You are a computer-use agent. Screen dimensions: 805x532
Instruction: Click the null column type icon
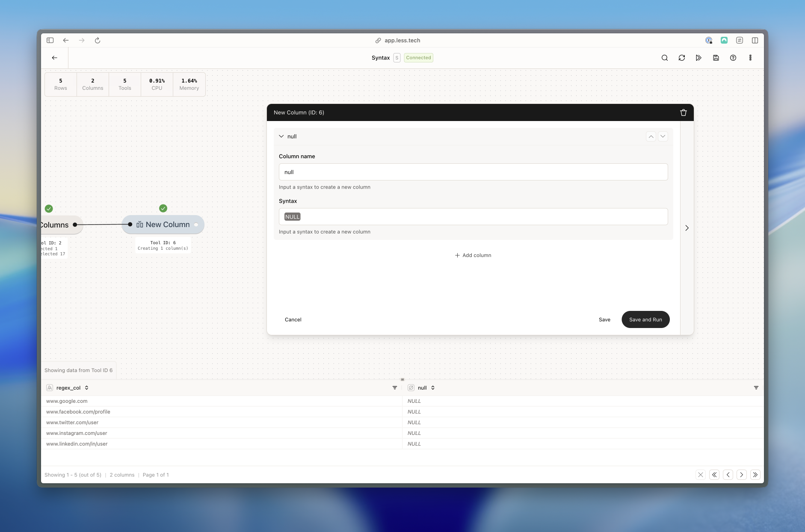click(411, 388)
